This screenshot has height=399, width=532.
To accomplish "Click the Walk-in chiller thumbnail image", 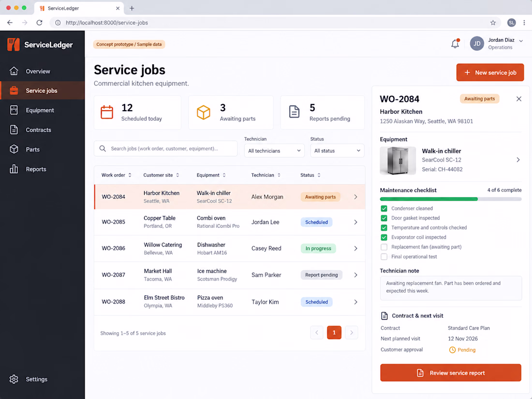I will tap(398, 161).
